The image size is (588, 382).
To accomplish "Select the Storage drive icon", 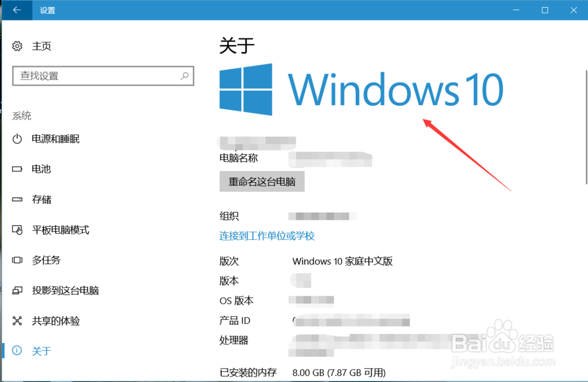I will click(17, 199).
